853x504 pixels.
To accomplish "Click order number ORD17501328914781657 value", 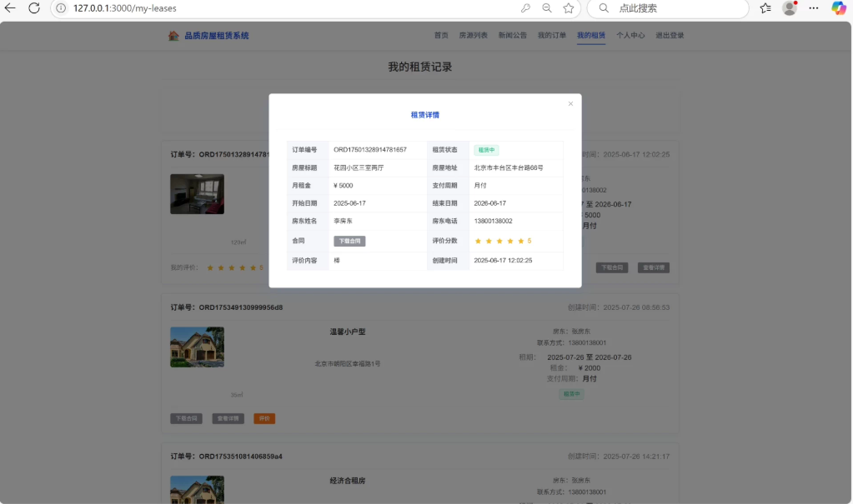I will [370, 149].
